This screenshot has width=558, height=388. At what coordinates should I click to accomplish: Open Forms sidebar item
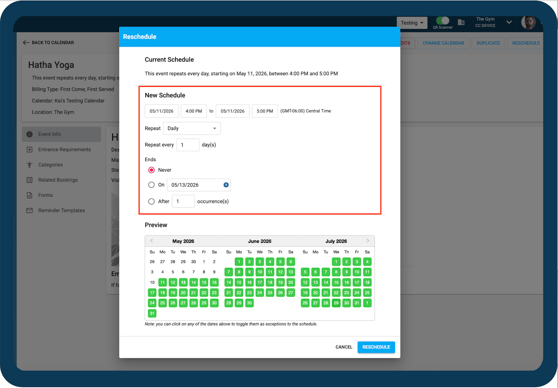click(62, 195)
